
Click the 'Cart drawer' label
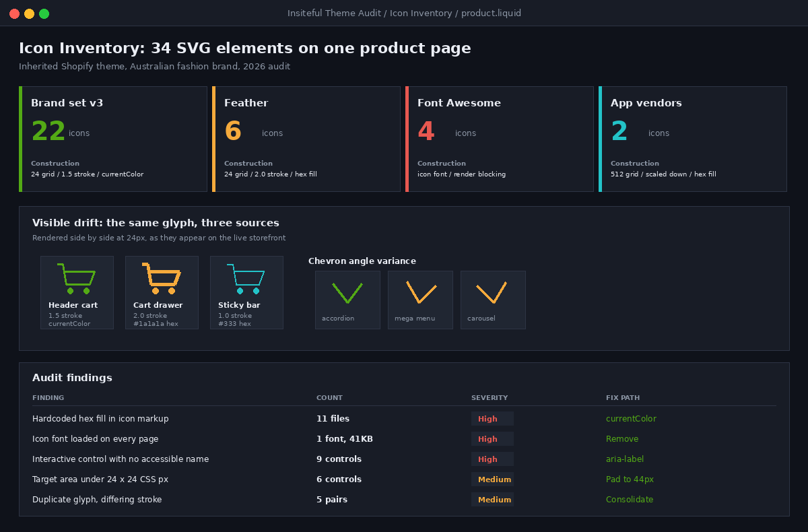pyautogui.click(x=158, y=305)
